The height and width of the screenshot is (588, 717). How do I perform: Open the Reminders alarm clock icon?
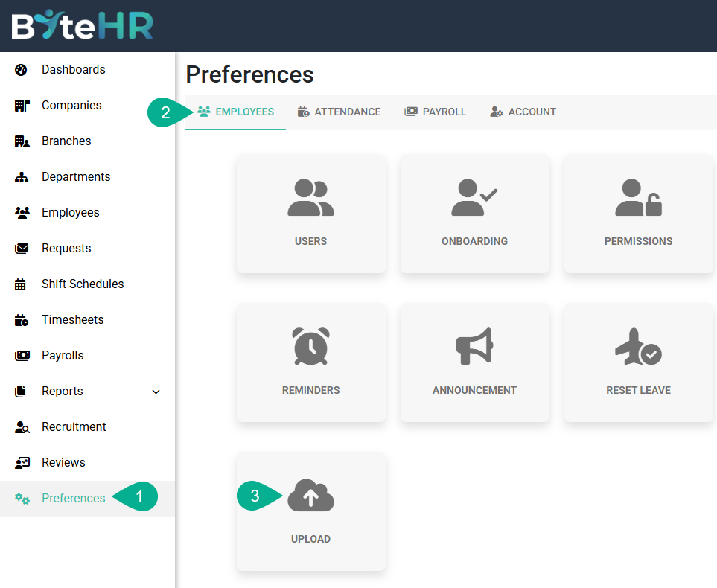(311, 346)
